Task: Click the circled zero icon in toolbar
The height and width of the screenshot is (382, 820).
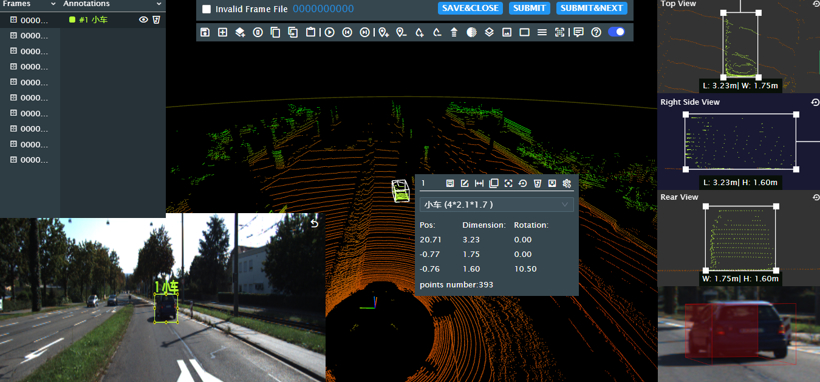Action: click(x=258, y=32)
